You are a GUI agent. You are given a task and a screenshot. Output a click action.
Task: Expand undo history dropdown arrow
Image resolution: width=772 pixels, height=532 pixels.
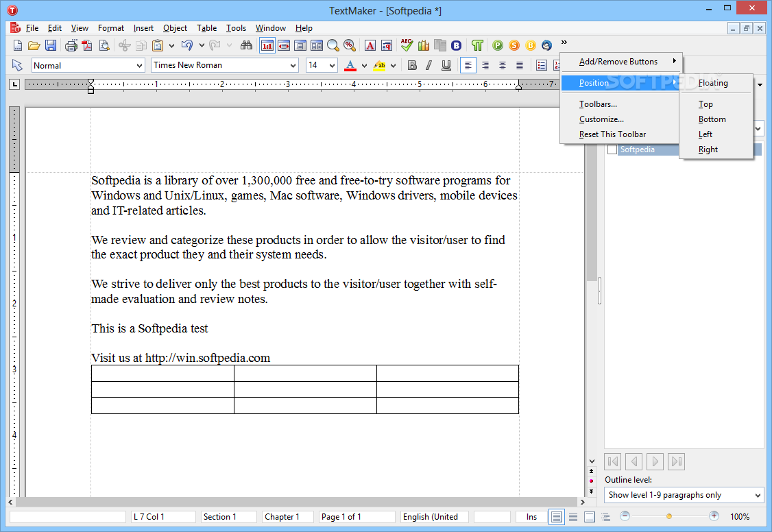(x=202, y=46)
